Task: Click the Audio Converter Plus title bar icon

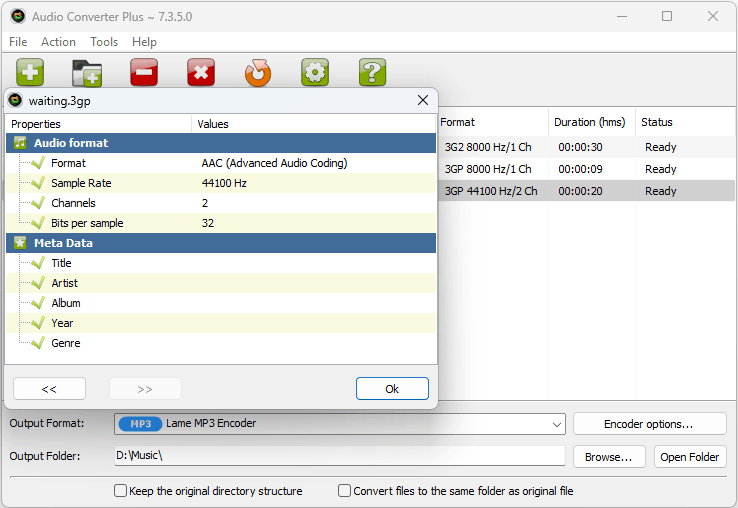Action: point(18,16)
